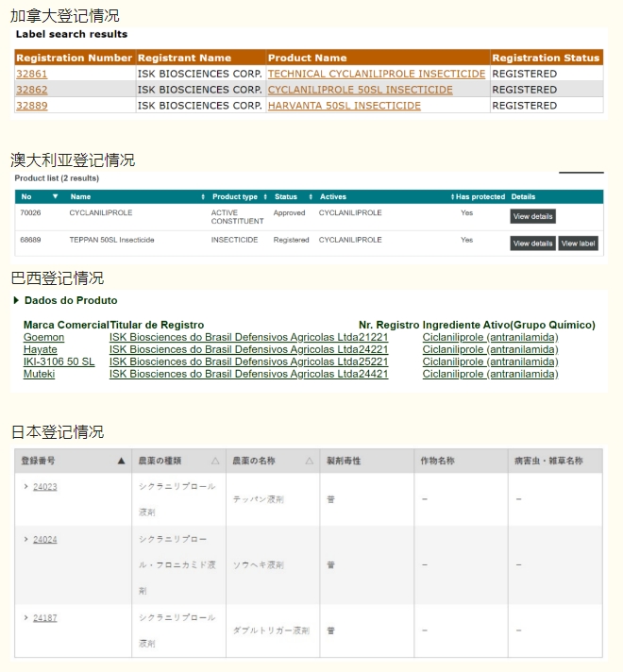View label for TEPPAN 50SL Insecticide
Viewport: 623px width, 672px height.
tap(578, 244)
